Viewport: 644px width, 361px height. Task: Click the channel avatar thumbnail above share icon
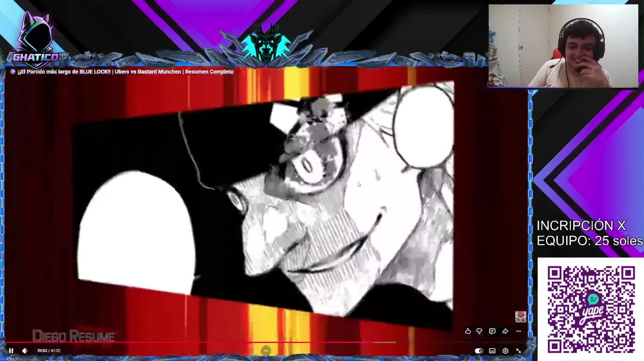pyautogui.click(x=520, y=317)
